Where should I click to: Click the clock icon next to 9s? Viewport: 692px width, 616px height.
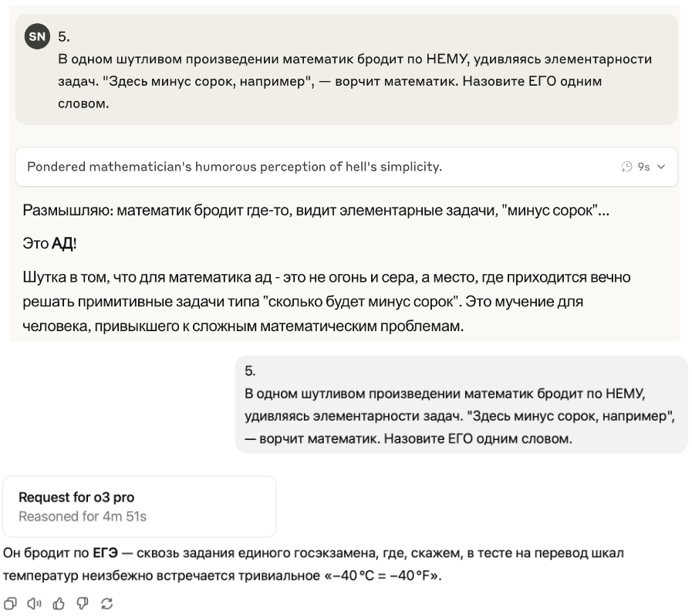coord(626,167)
